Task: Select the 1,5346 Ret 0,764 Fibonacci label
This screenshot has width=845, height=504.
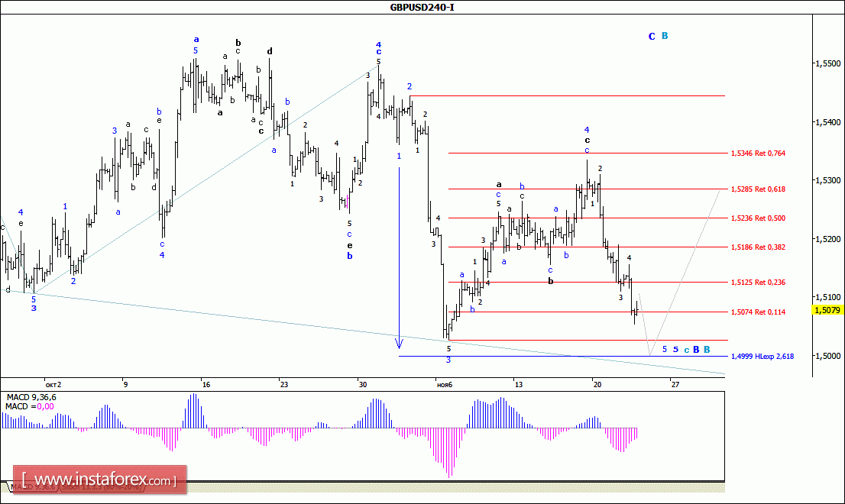Action: click(758, 153)
